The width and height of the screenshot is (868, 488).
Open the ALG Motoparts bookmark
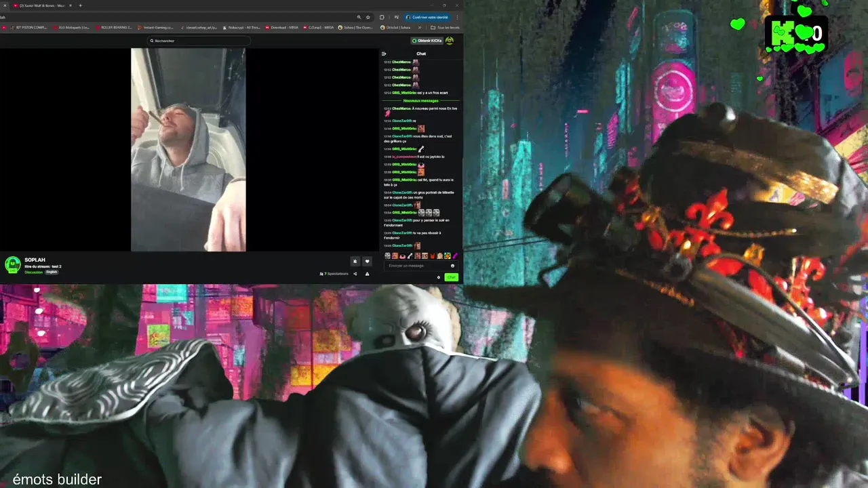point(71,27)
